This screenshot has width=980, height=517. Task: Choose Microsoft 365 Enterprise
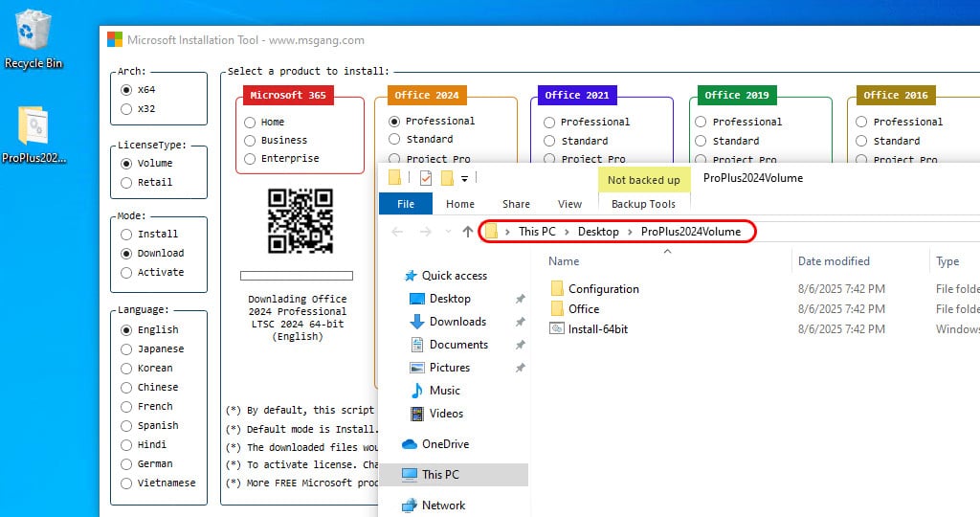click(250, 159)
